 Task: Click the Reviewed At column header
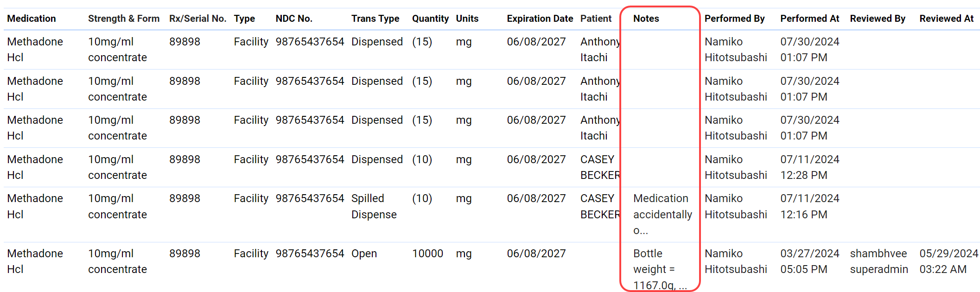click(x=946, y=19)
